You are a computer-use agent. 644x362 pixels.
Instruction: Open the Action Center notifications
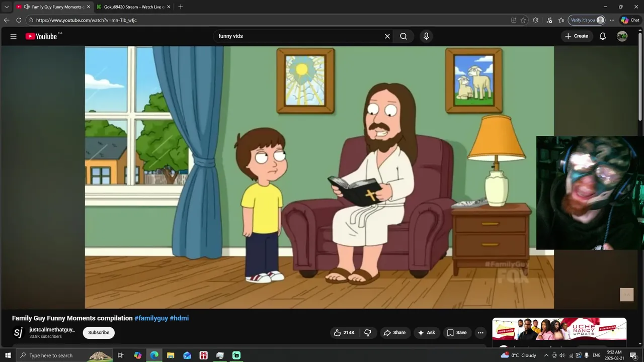(633, 355)
